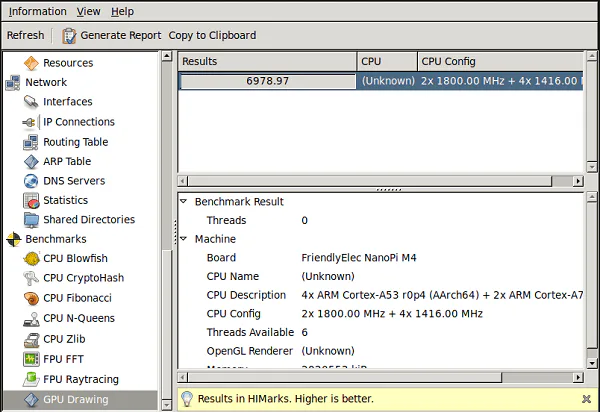Click the OpenGL Renderer row label
This screenshot has width=600, height=412.
pos(249,351)
